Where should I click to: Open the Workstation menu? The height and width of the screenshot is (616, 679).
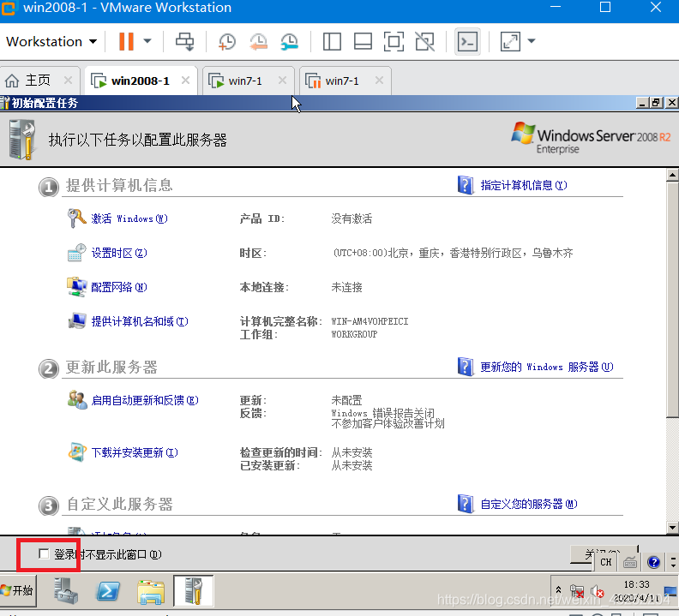pos(51,42)
